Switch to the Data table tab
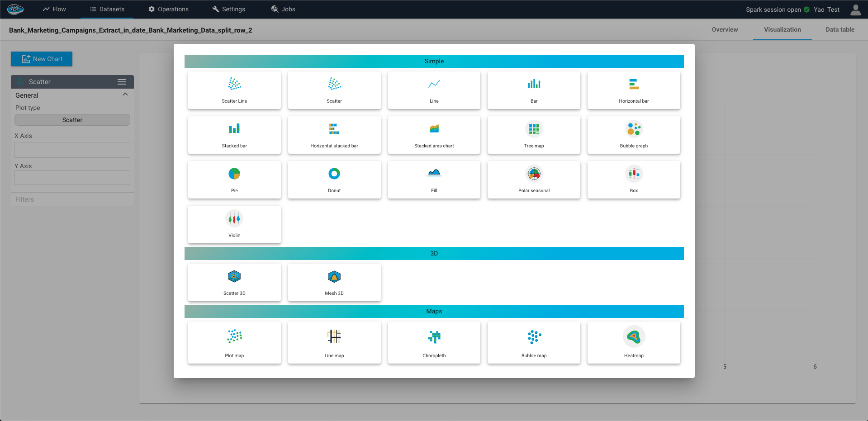The height and width of the screenshot is (421, 868). (840, 29)
